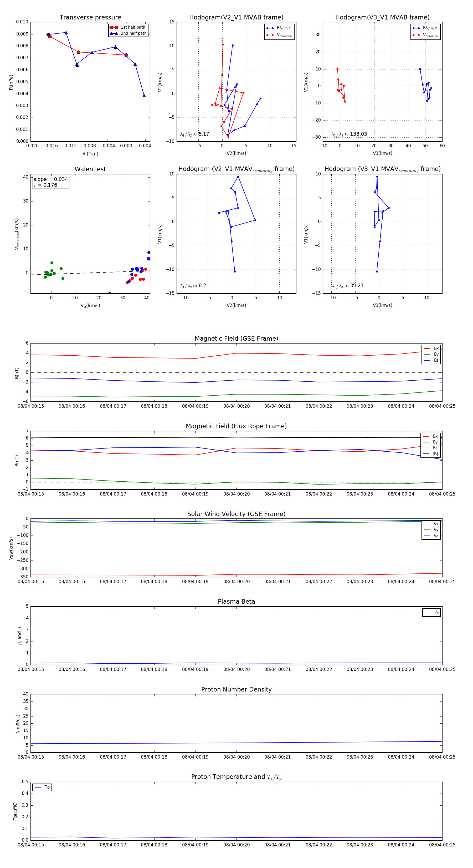This screenshot has width=473, height=868.
Task: Click the 'Plasma Beta' plot title
Action: pyautogui.click(x=236, y=602)
